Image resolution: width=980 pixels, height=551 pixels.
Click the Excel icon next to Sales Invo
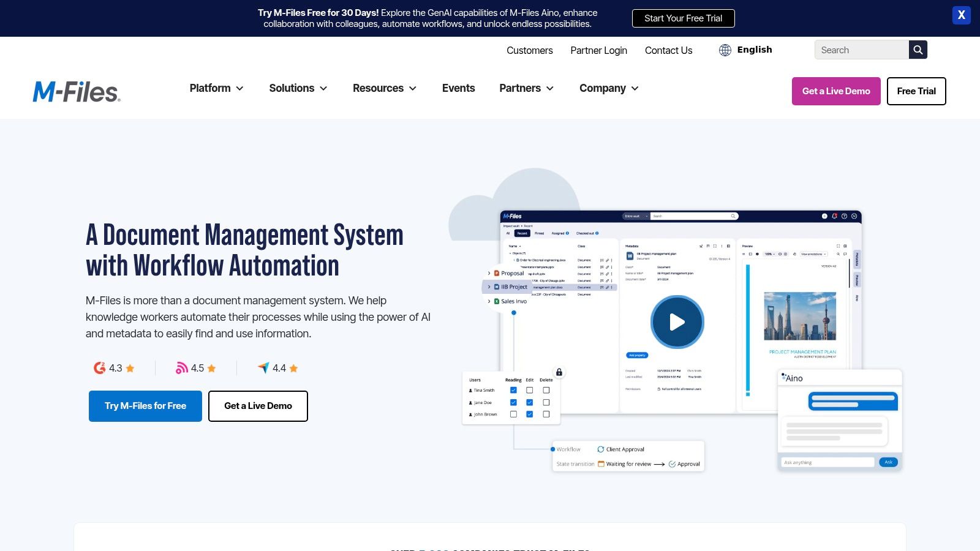tap(497, 301)
